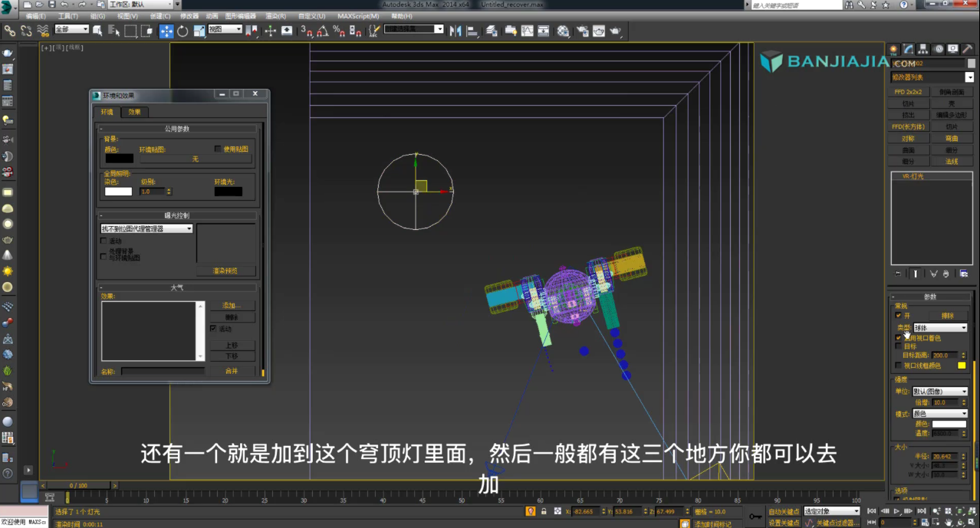
Task: Click the Mirror tool icon
Action: (x=455, y=31)
